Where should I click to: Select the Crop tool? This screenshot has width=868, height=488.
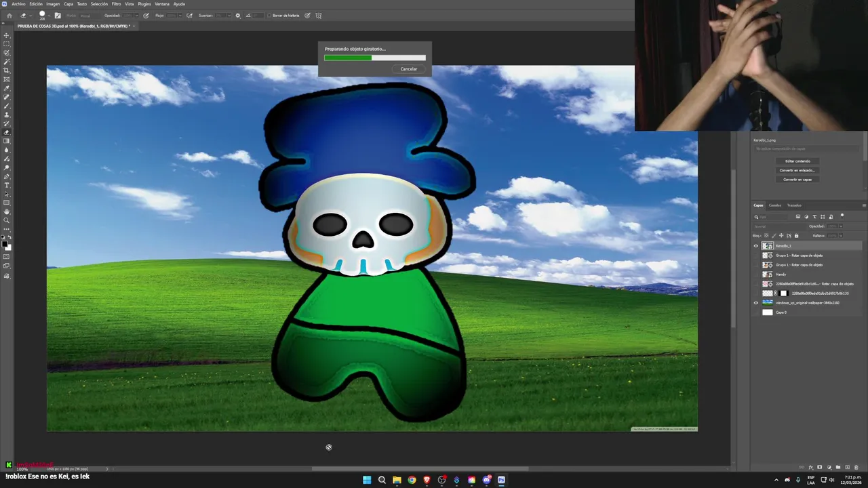click(x=7, y=70)
